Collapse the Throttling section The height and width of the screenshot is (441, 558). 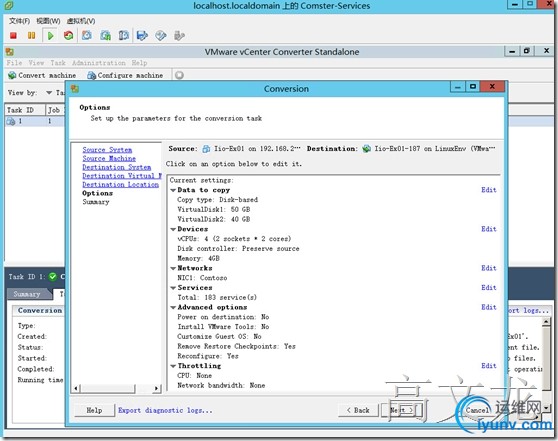click(173, 366)
